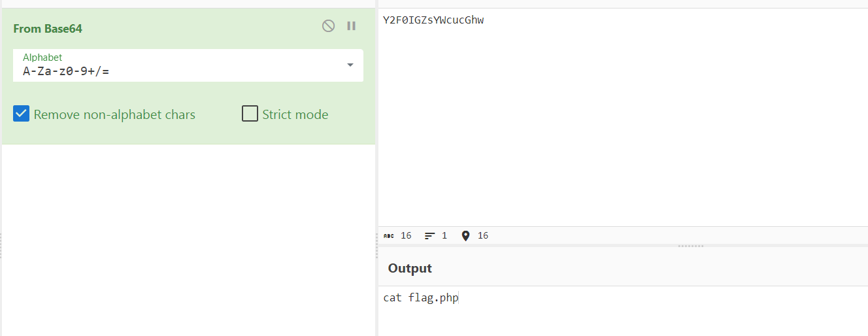Image resolution: width=868 pixels, height=336 pixels.
Task: Click the left-edge pane divider handle
Action: tap(1, 245)
